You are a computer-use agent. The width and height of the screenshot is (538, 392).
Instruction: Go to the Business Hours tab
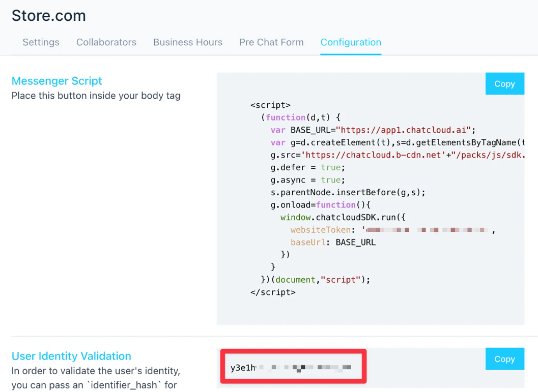click(x=187, y=42)
